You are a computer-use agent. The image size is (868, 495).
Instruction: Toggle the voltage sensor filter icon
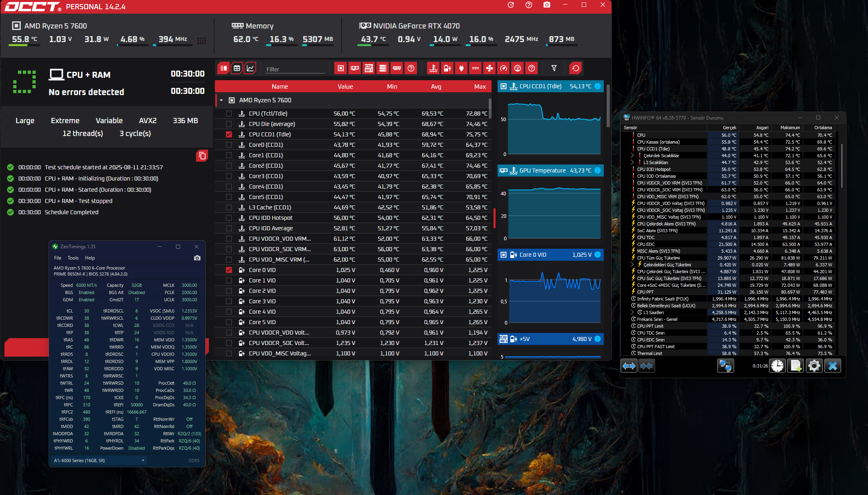click(447, 68)
